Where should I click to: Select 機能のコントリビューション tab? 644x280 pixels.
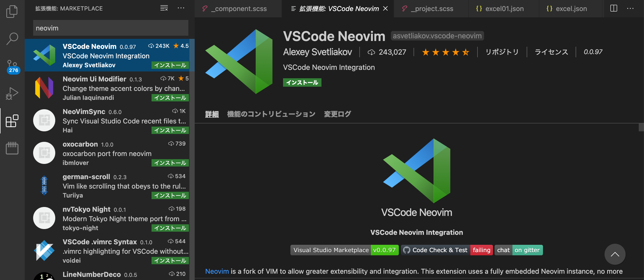pos(271,114)
